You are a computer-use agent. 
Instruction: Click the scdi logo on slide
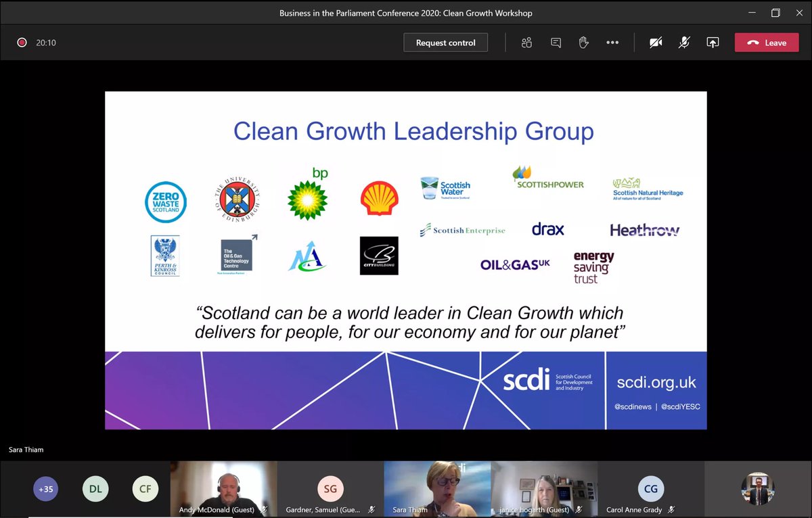click(x=547, y=381)
